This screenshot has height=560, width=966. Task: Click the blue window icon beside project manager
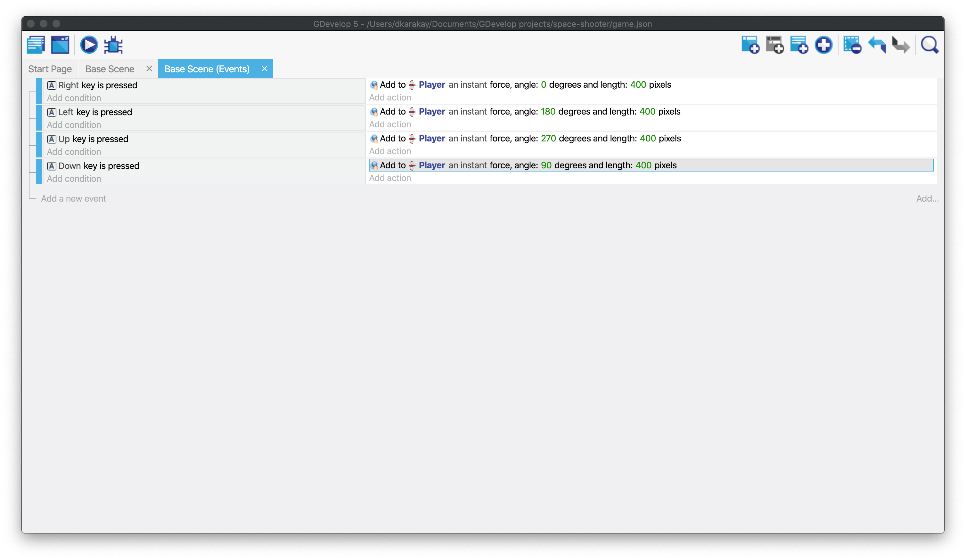61,45
